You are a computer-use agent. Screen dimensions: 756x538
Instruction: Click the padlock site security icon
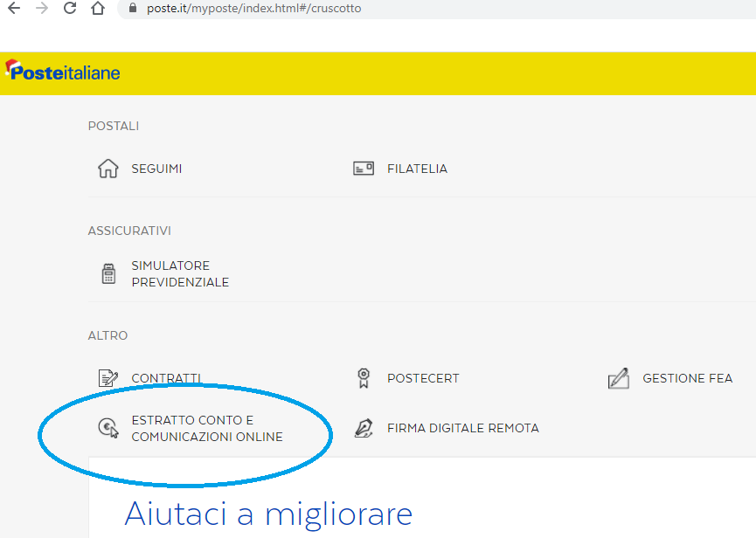(133, 8)
